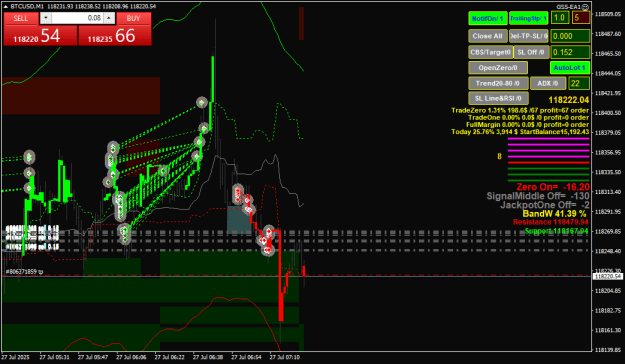The image size is (625, 364).
Task: Click the 118509.05 price scale label
Action: (x=607, y=14)
